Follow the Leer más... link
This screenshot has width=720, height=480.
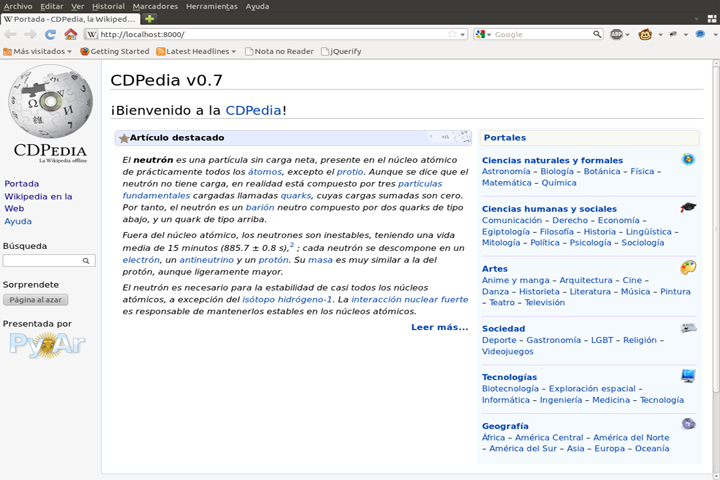tap(439, 327)
